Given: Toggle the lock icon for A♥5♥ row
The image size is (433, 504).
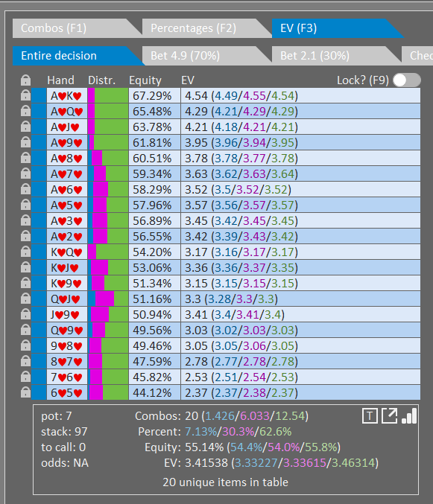Looking at the screenshot, I should click(25, 205).
